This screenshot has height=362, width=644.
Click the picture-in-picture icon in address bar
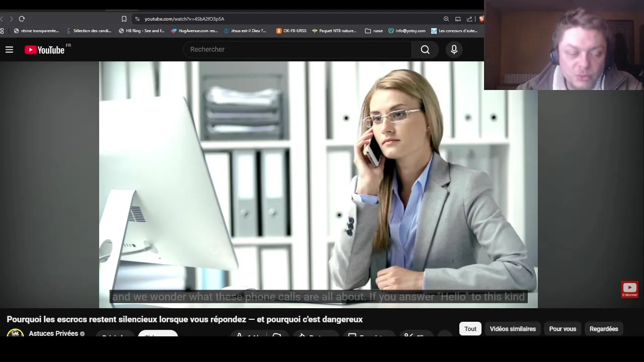coord(458,19)
